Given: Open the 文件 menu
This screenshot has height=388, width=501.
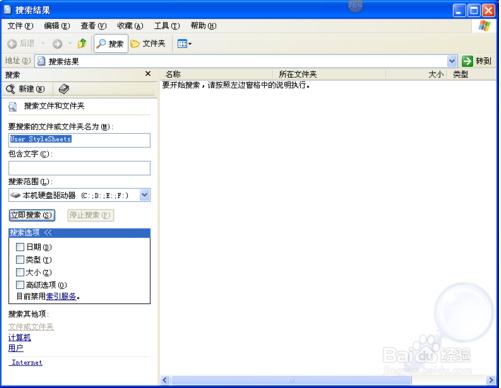Looking at the screenshot, I should 20,26.
